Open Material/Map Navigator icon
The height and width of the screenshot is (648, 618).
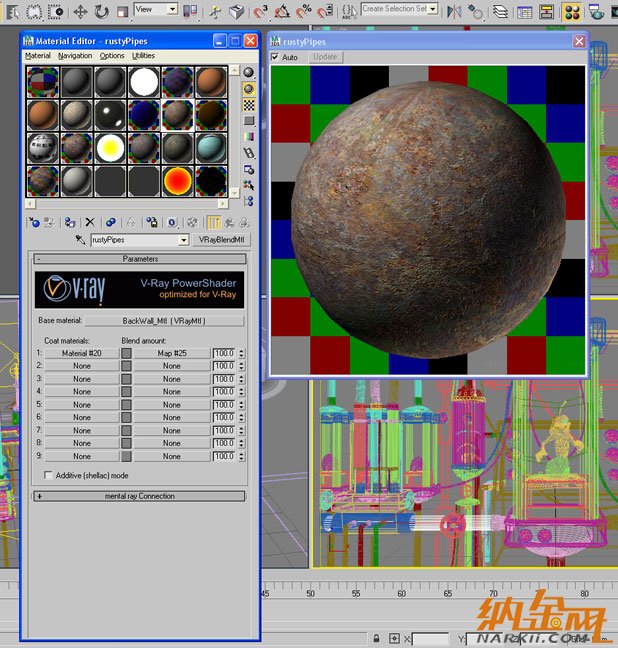click(x=248, y=201)
